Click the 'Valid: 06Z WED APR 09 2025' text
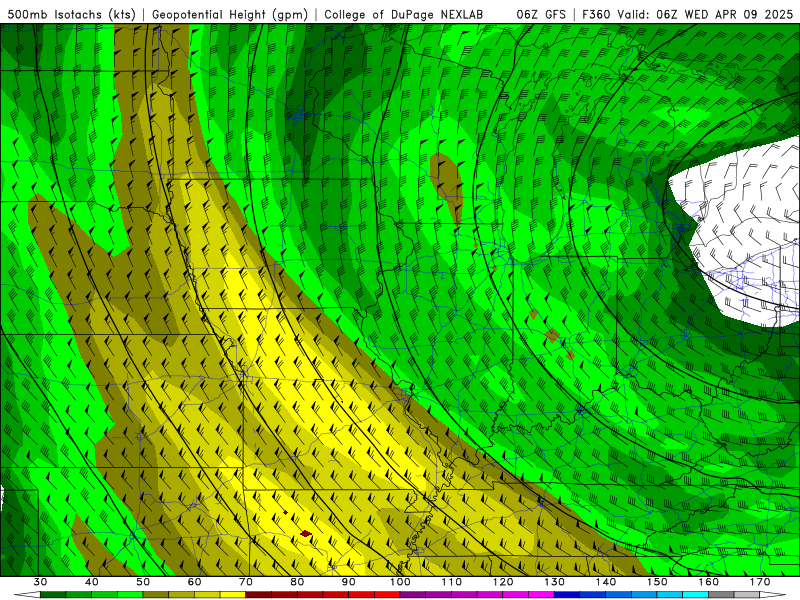The width and height of the screenshot is (800, 600). pyautogui.click(x=705, y=15)
